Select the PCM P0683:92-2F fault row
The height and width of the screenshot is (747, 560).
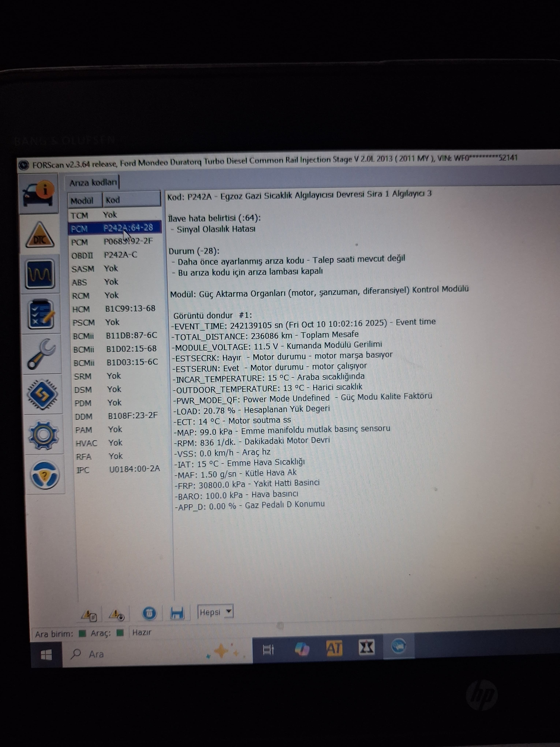[115, 242]
